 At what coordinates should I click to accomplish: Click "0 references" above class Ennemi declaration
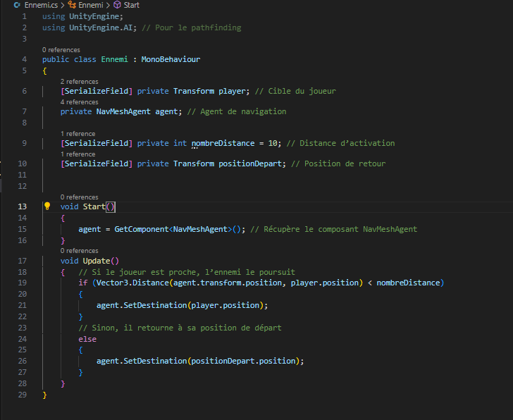click(61, 50)
